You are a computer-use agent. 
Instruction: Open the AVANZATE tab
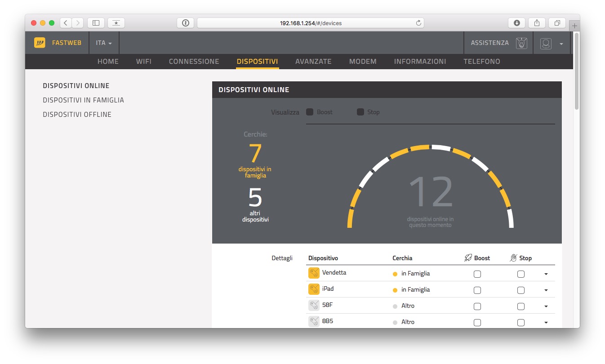[313, 62]
